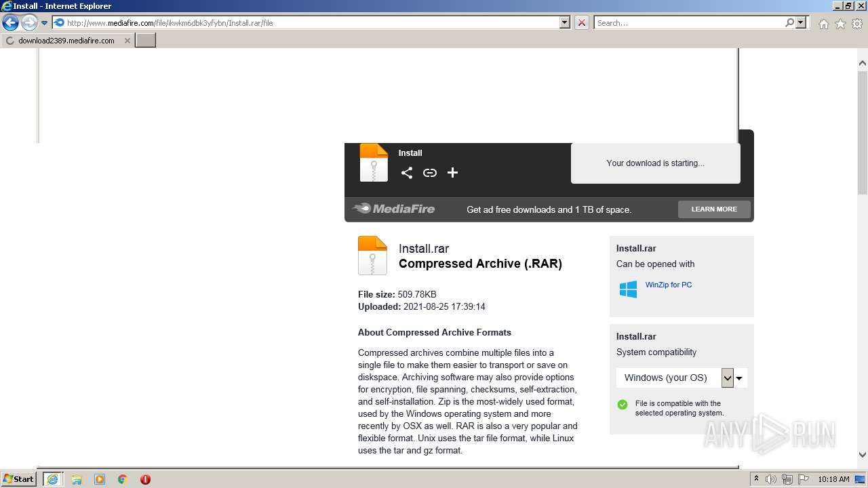Click the MediaFire logo

tap(394, 209)
